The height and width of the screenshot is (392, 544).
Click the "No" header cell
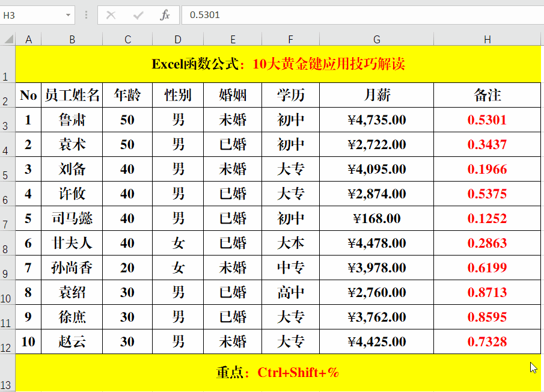pos(28,95)
